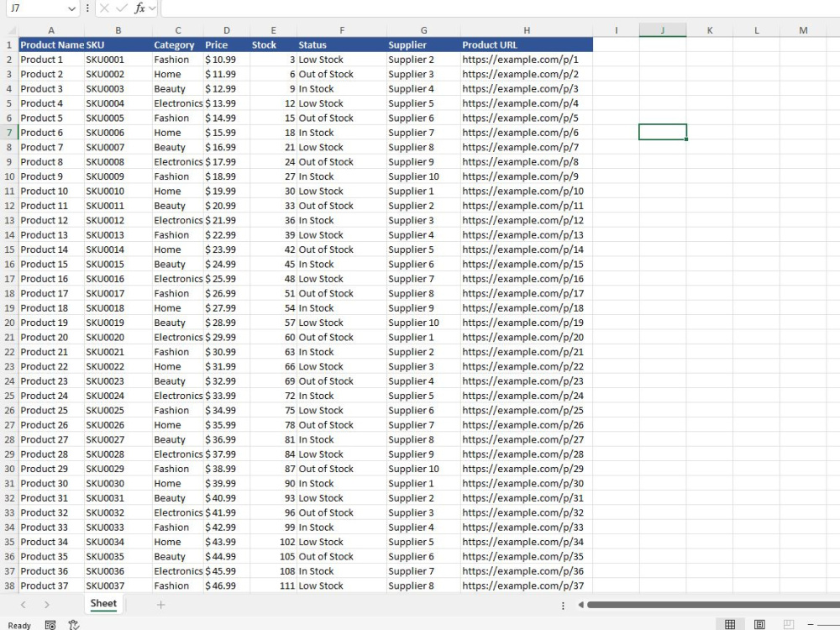Select cell with SKU0020

pos(118,337)
